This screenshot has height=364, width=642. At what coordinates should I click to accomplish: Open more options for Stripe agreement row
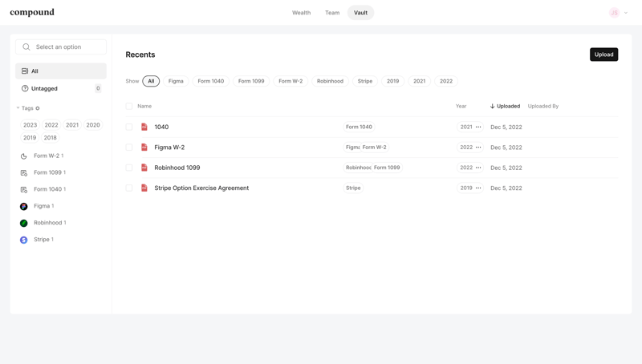pyautogui.click(x=478, y=188)
